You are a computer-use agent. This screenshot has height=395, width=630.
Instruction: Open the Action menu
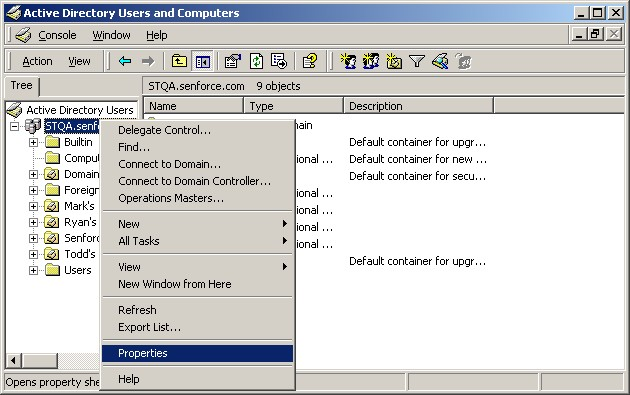coord(37,61)
